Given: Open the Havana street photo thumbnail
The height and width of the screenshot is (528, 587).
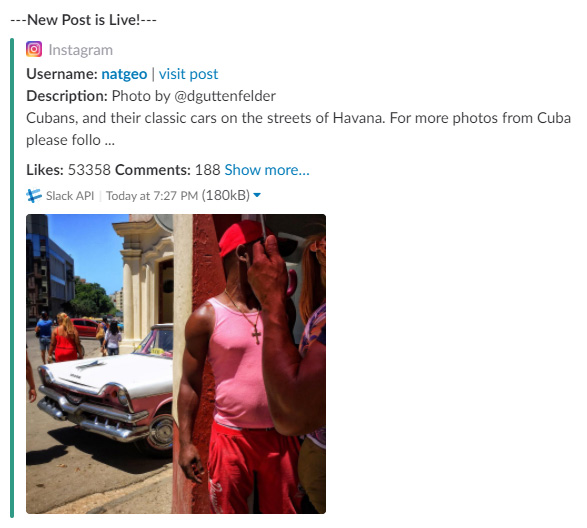Looking at the screenshot, I should pyautogui.click(x=176, y=364).
